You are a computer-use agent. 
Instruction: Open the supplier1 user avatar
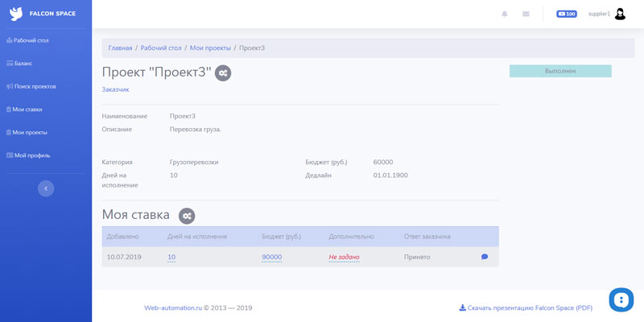pos(620,14)
